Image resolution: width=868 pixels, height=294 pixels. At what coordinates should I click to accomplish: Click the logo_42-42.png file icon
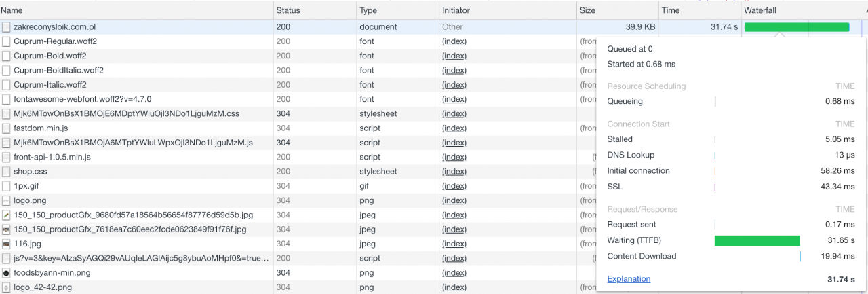click(6, 287)
